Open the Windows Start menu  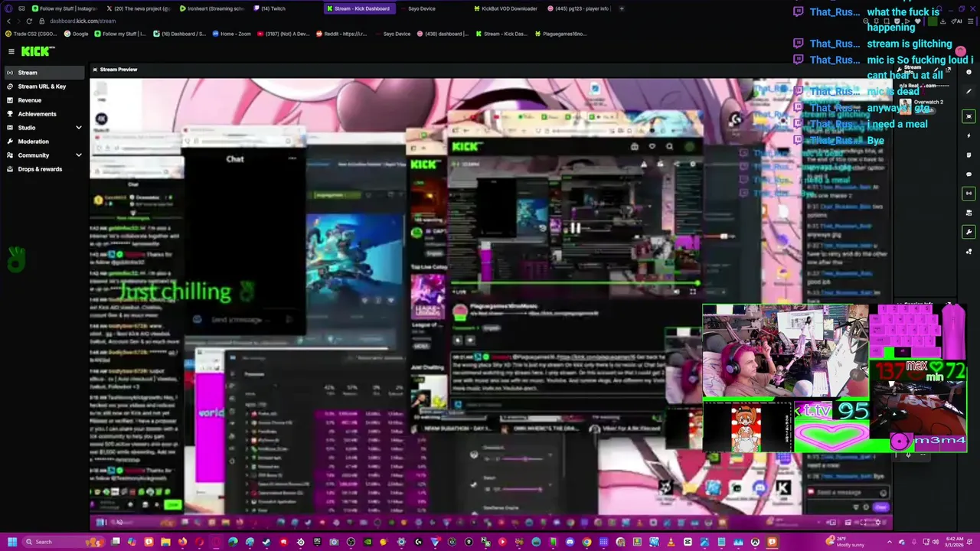pos(12,542)
